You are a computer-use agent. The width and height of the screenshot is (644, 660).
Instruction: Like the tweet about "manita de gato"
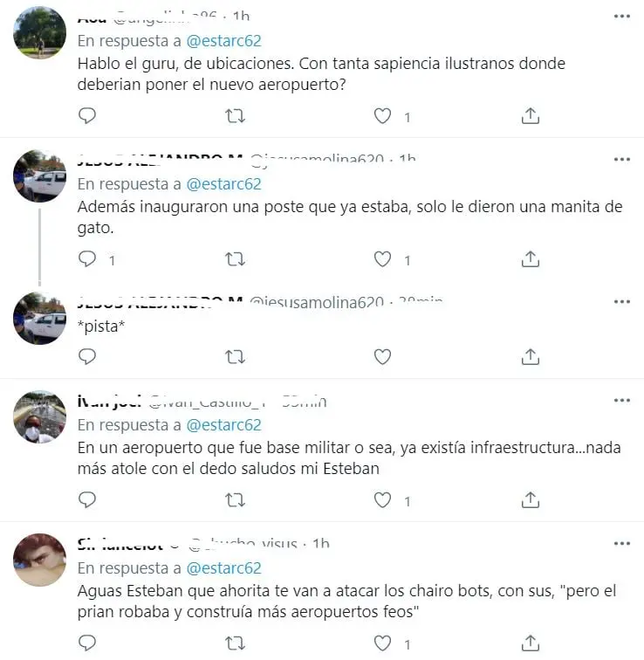coord(383,259)
